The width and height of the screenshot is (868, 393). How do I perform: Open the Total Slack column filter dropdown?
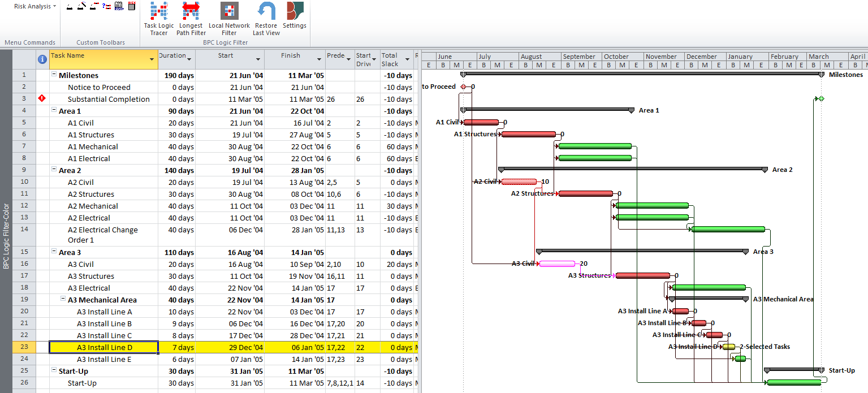pyautogui.click(x=408, y=59)
